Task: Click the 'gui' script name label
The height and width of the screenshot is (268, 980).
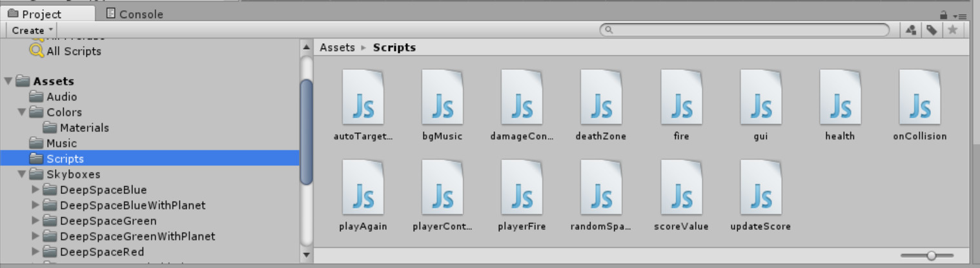Action: 761,136
